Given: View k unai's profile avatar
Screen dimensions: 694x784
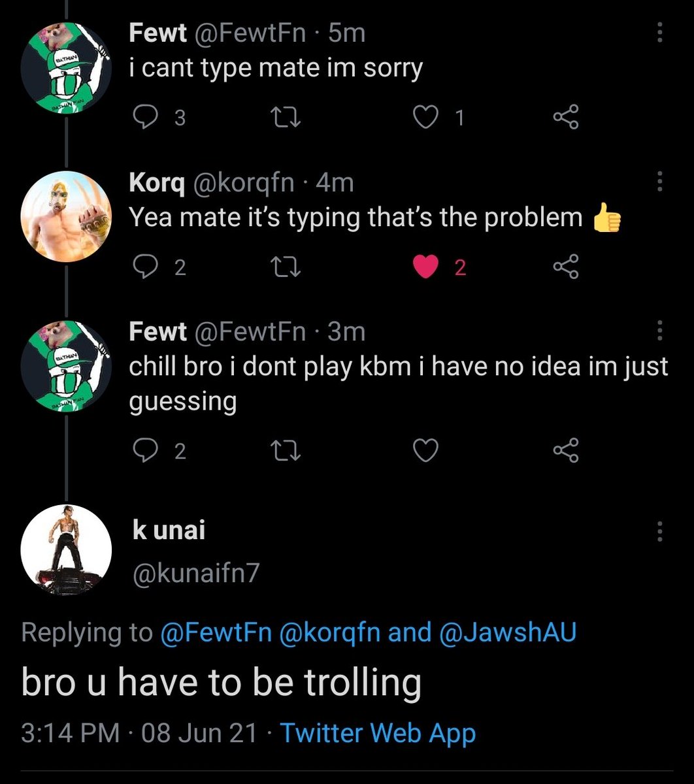Looking at the screenshot, I should [67, 550].
